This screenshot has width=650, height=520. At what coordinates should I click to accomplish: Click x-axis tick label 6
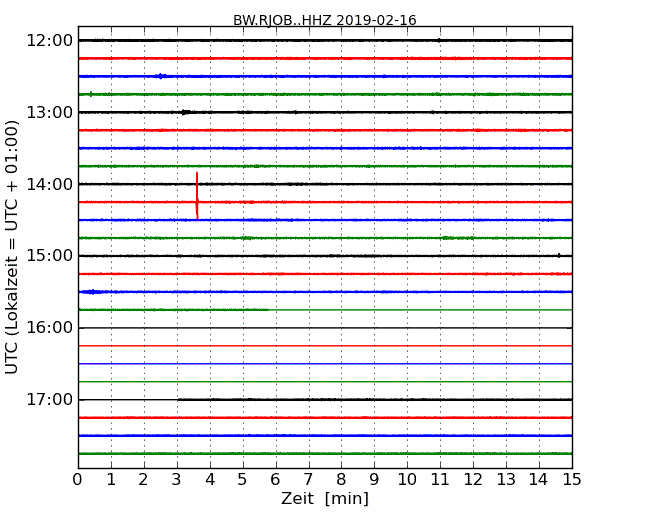276,480
